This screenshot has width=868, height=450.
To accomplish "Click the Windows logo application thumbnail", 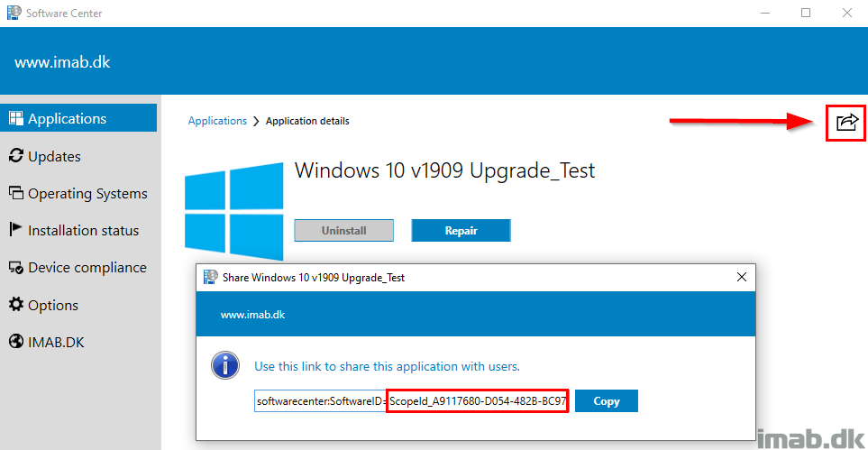I will tap(233, 212).
